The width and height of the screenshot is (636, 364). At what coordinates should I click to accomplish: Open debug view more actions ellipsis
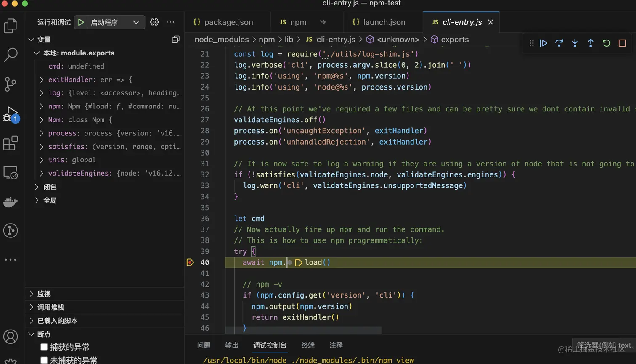(x=170, y=22)
